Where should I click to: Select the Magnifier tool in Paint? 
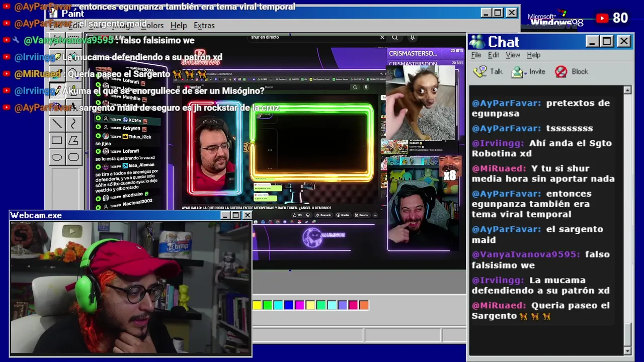pyautogui.click(x=73, y=73)
